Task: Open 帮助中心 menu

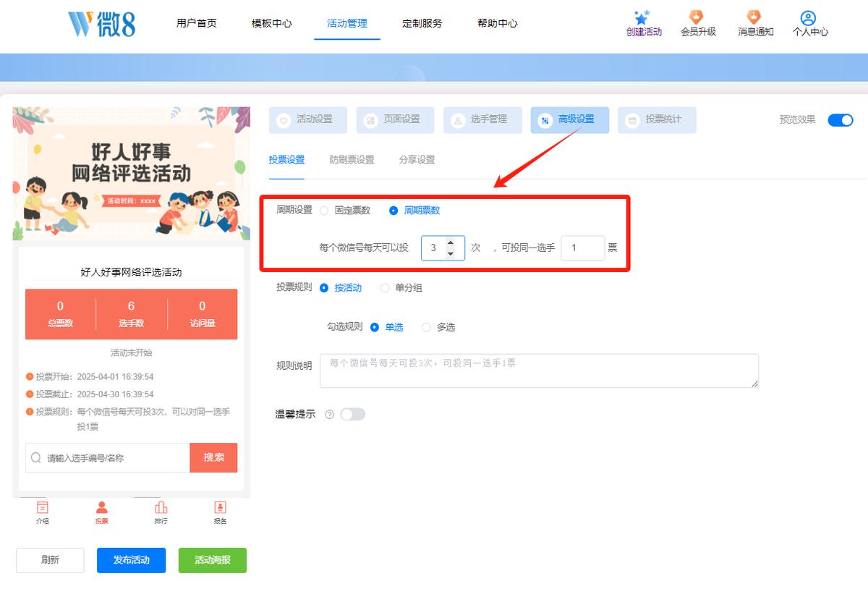Action: pyautogui.click(x=498, y=23)
